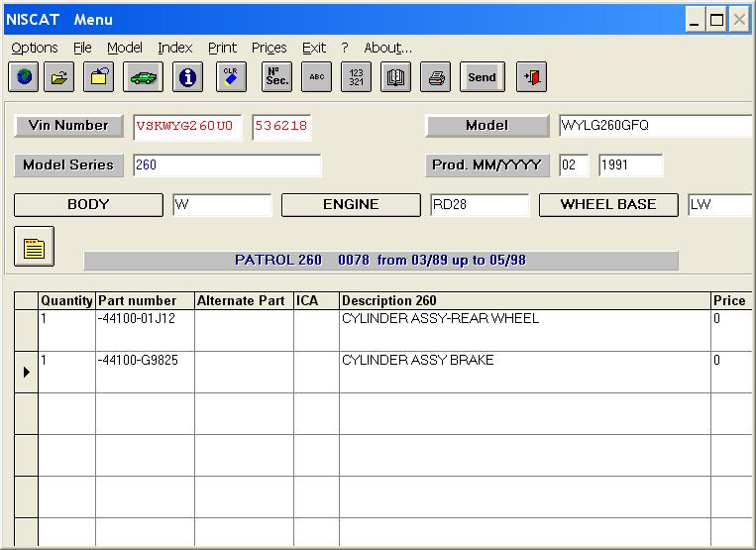This screenshot has width=756, height=550.
Task: Click the folder with arrow icon
Action: click(99, 76)
